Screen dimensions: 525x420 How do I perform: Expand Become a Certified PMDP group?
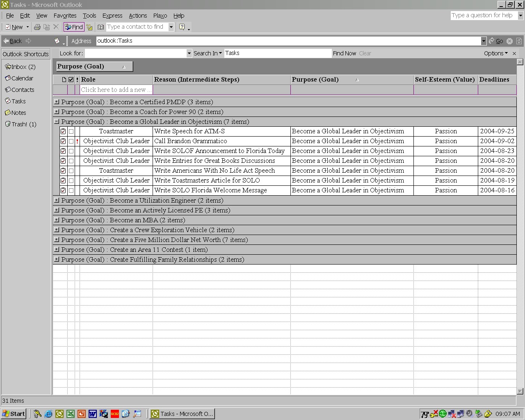click(57, 102)
